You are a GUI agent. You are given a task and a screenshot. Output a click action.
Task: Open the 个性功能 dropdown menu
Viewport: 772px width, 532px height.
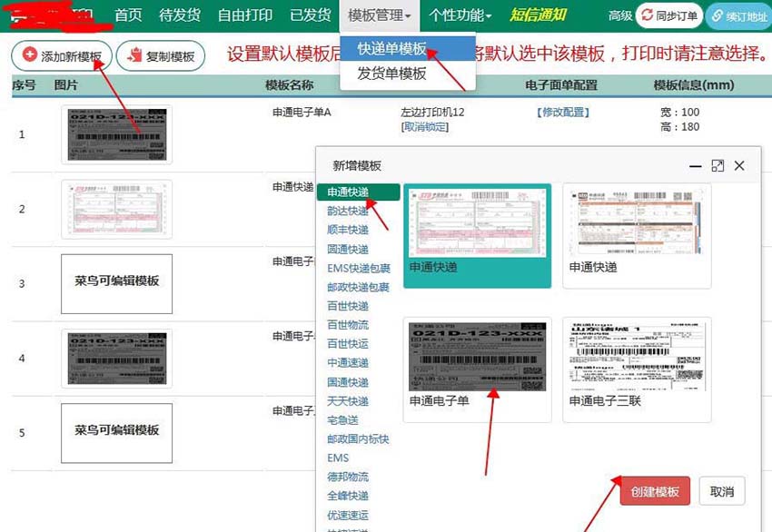click(460, 15)
